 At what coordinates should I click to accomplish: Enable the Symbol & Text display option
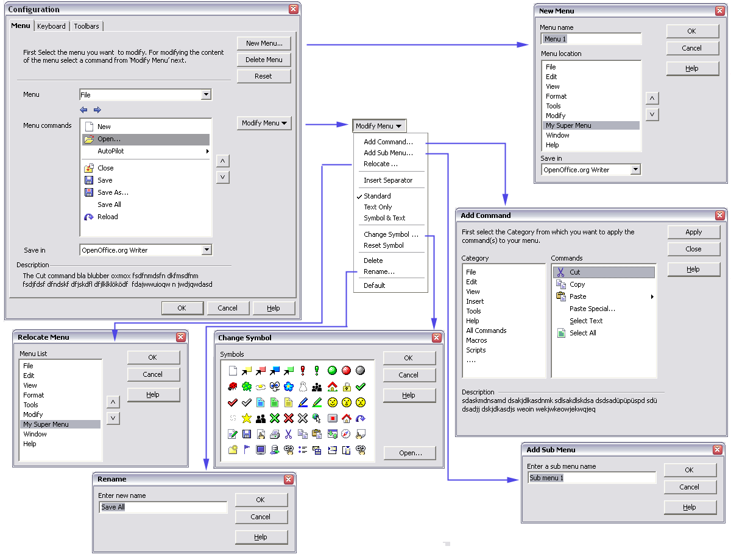point(384,218)
